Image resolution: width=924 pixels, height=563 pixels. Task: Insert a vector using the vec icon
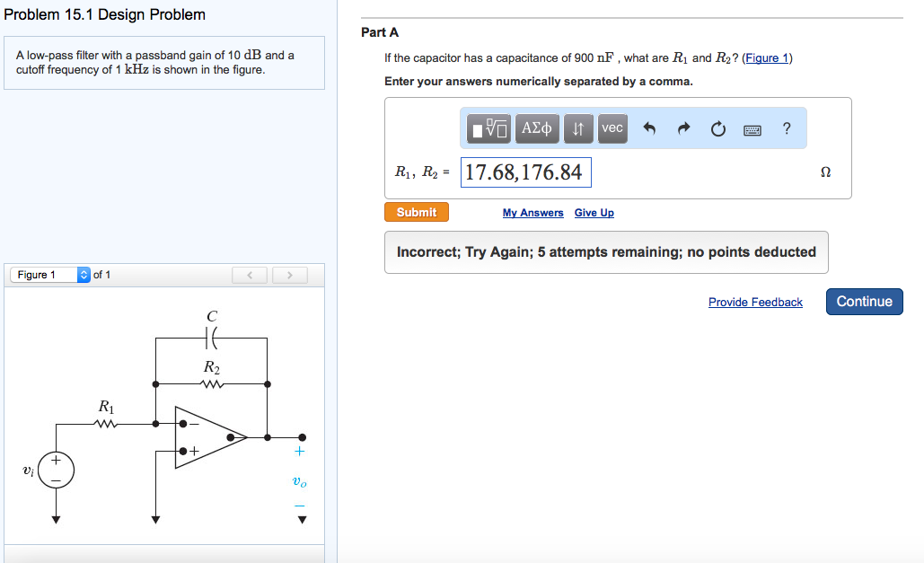(x=612, y=128)
